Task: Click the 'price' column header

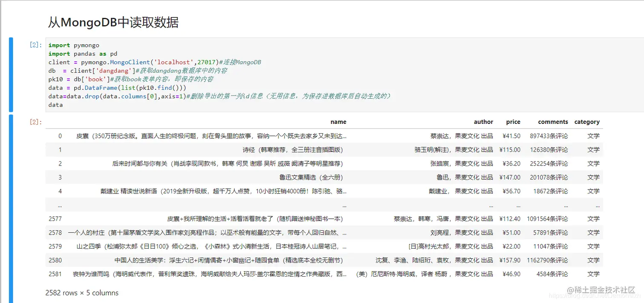Action: [513, 122]
